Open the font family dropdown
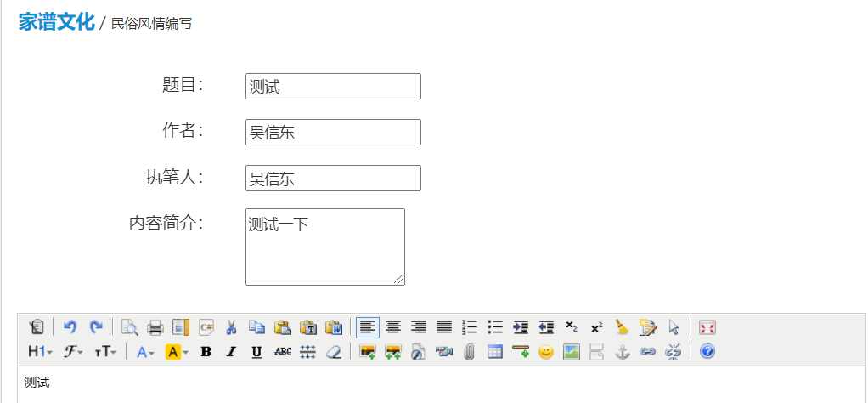The image size is (868, 403). 72,351
